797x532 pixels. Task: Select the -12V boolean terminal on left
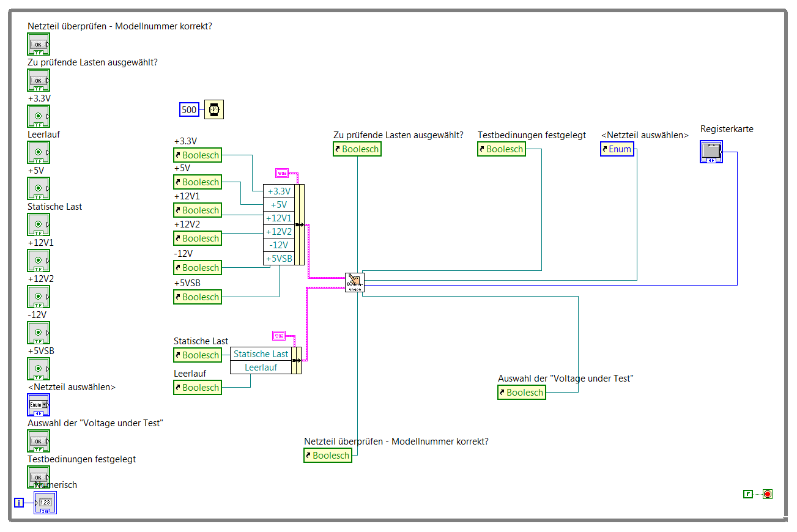click(39, 333)
